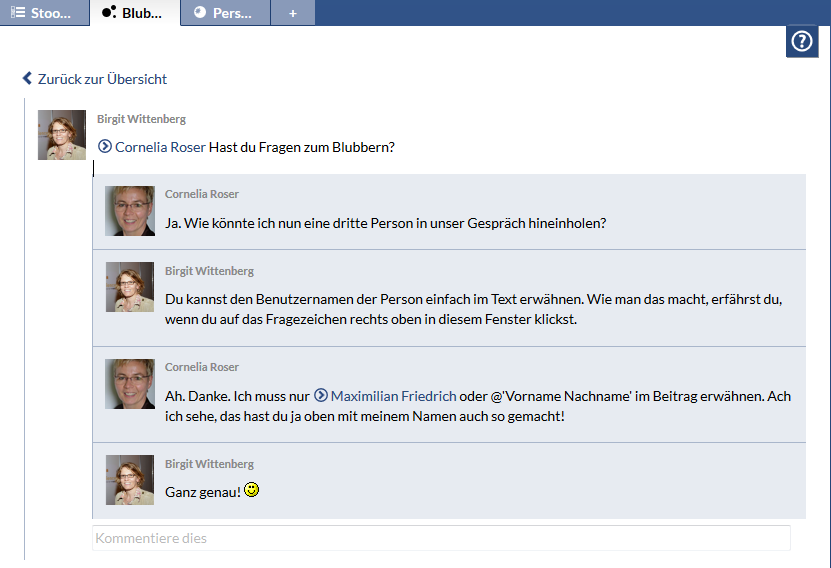Click the smiley emoji after Ganz genau
The width and height of the screenshot is (831, 568).
coord(252,490)
